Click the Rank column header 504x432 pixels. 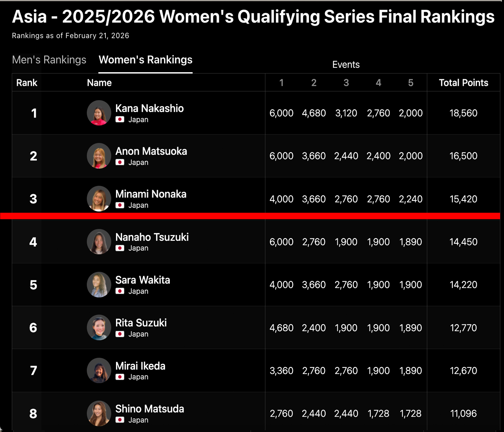27,83
